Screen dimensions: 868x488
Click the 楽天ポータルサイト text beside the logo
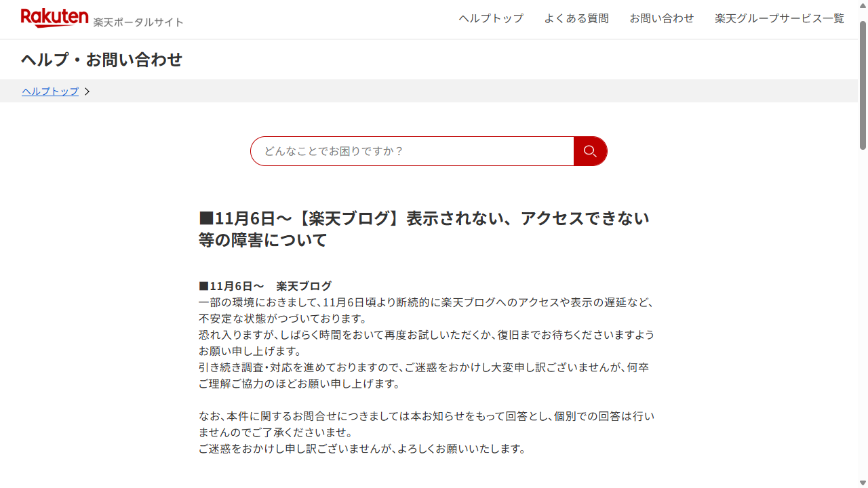point(138,22)
